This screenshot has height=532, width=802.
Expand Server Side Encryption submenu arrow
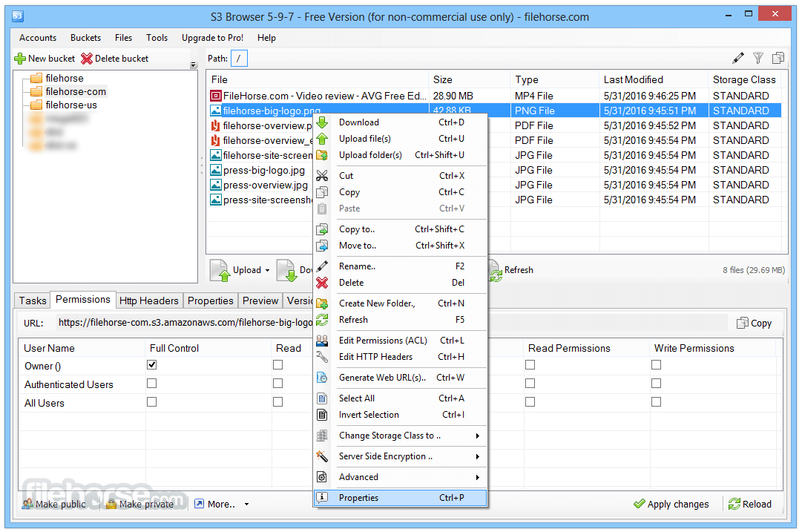(x=477, y=456)
